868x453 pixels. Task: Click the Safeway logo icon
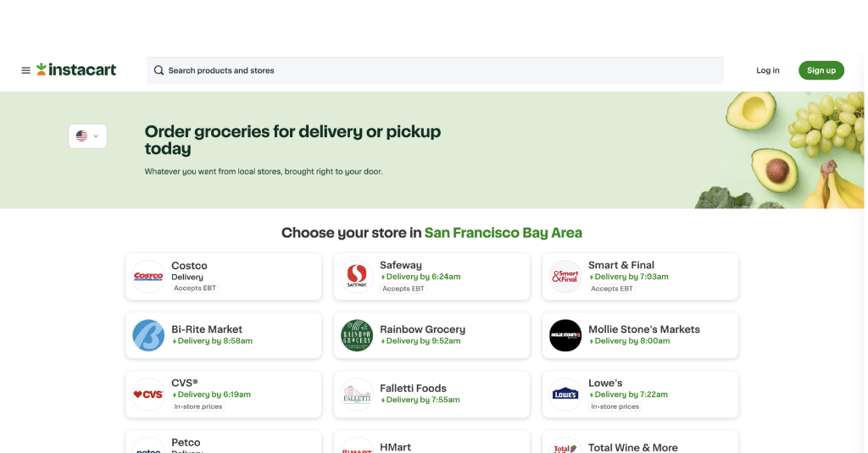(x=357, y=277)
